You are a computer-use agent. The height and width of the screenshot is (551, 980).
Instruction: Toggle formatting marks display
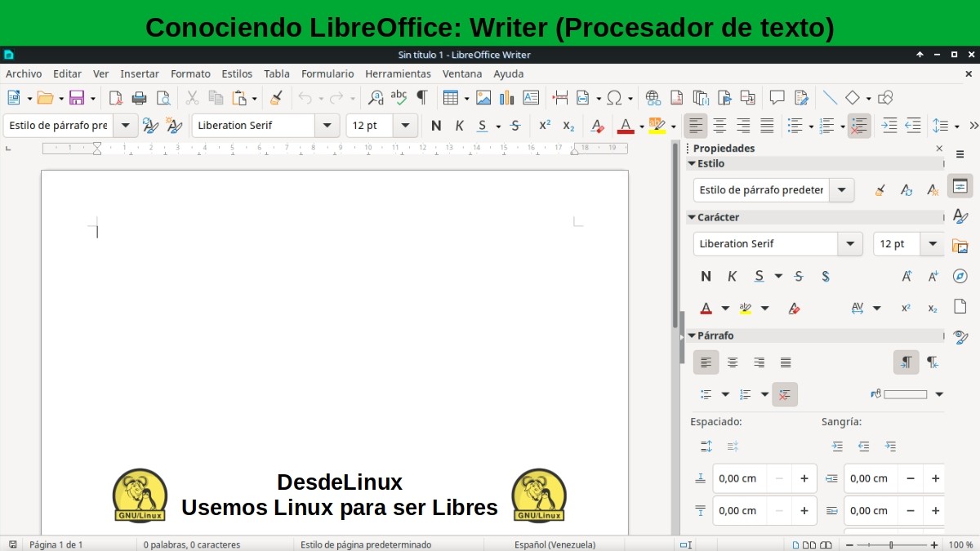[x=421, y=97]
